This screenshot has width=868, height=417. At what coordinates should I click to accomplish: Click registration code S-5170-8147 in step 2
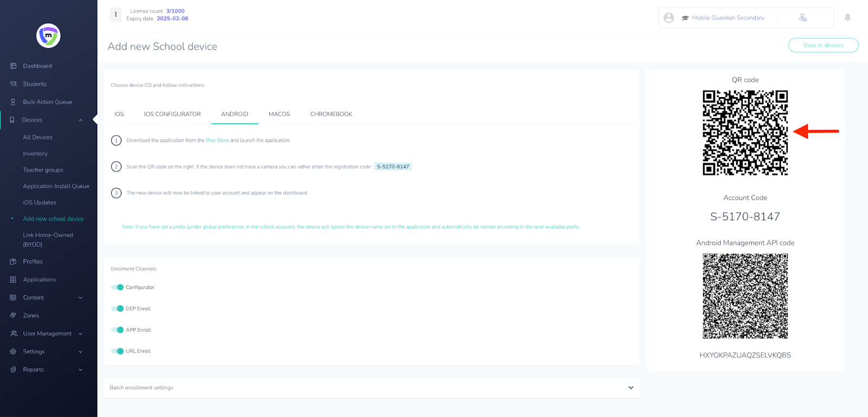393,166
